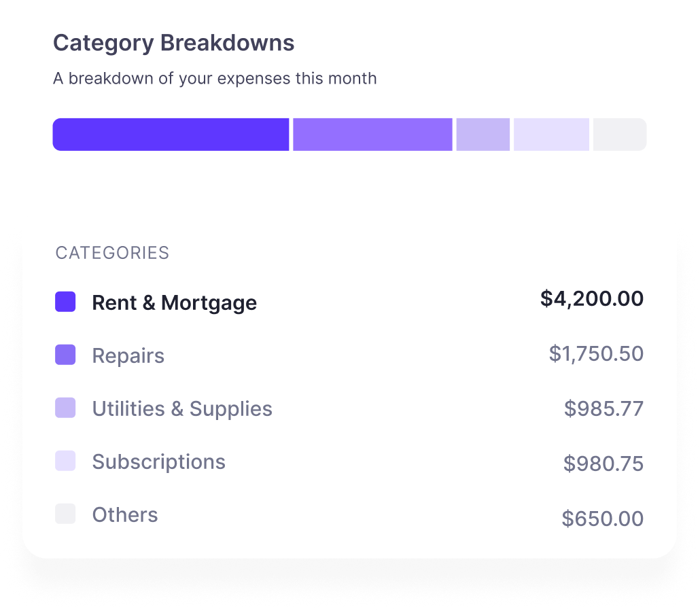The height and width of the screenshot is (611, 700).
Task: Click the $1,750.50 Repairs amount
Action: point(597,353)
